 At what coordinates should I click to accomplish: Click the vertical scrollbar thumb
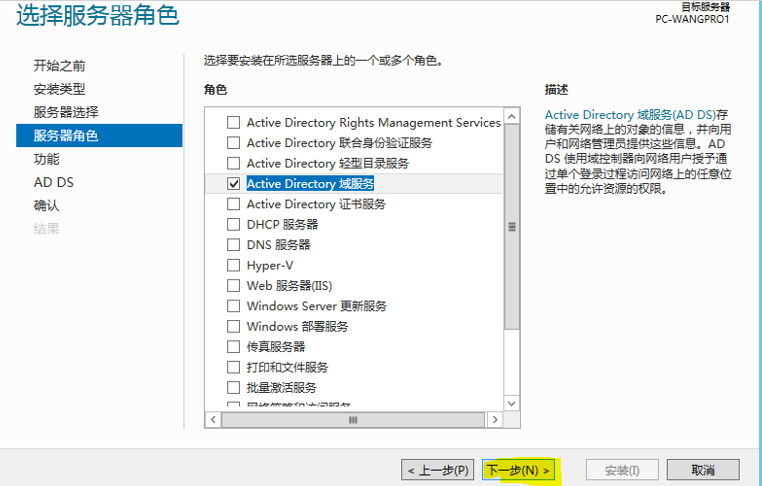512,226
